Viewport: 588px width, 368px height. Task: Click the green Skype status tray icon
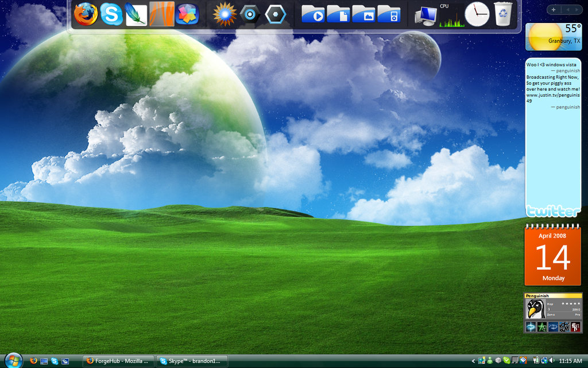pyautogui.click(x=506, y=361)
